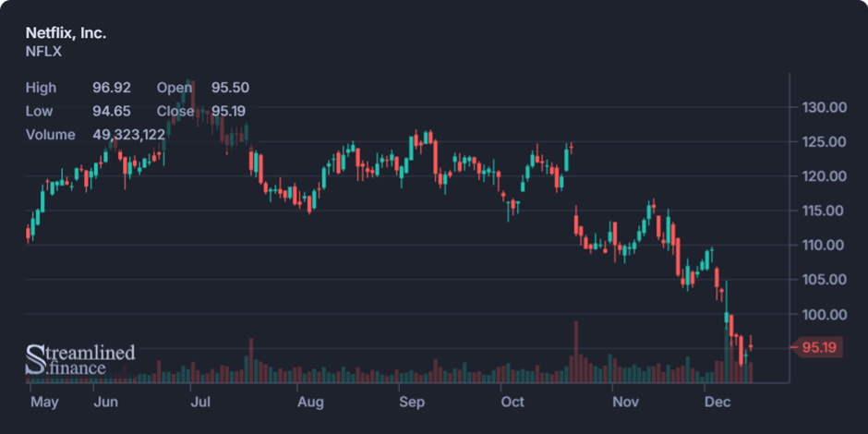
Task: Select the Open value 95.50
Action: [230, 88]
